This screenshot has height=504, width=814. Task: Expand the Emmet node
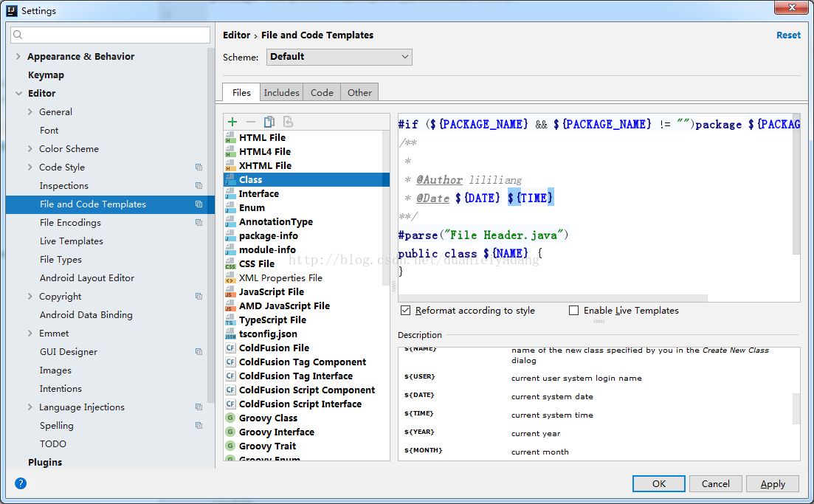(x=30, y=334)
